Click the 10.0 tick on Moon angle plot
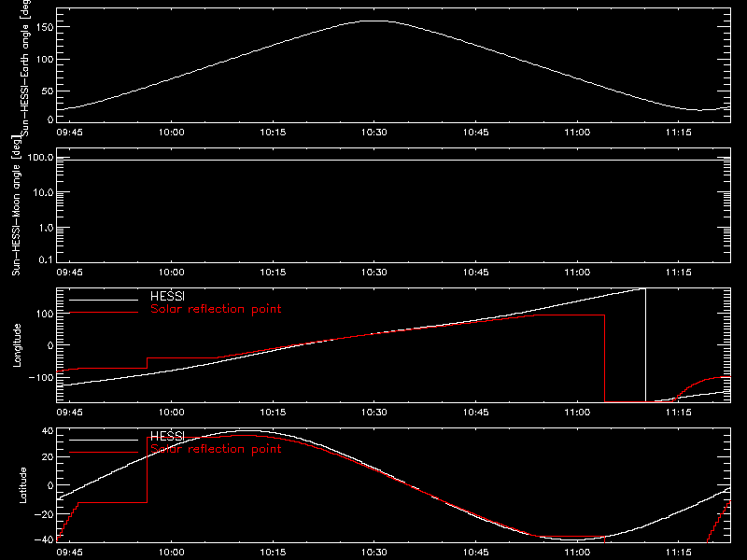This screenshot has height=560, width=747. point(43,192)
